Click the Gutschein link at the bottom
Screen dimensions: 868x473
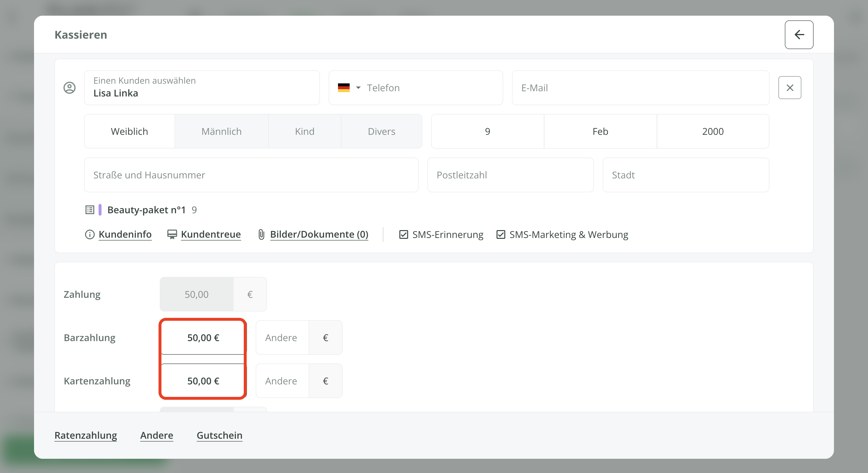[x=219, y=435]
